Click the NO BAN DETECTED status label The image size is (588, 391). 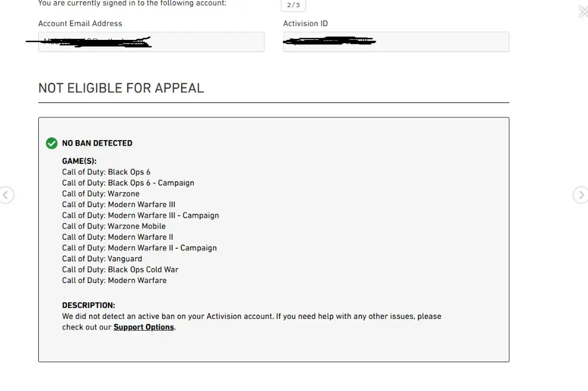click(x=97, y=143)
